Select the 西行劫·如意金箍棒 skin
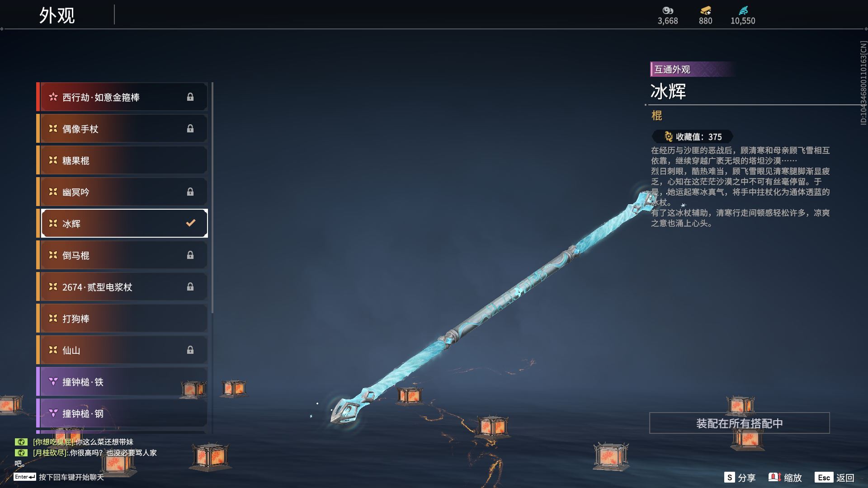This screenshot has width=868, height=488. (x=122, y=97)
